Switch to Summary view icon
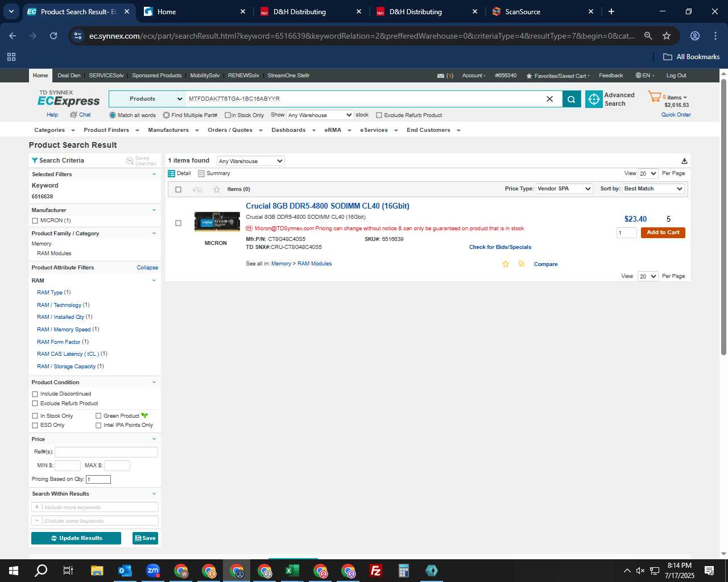Screen dimensions: 728x582 (x=201, y=173)
